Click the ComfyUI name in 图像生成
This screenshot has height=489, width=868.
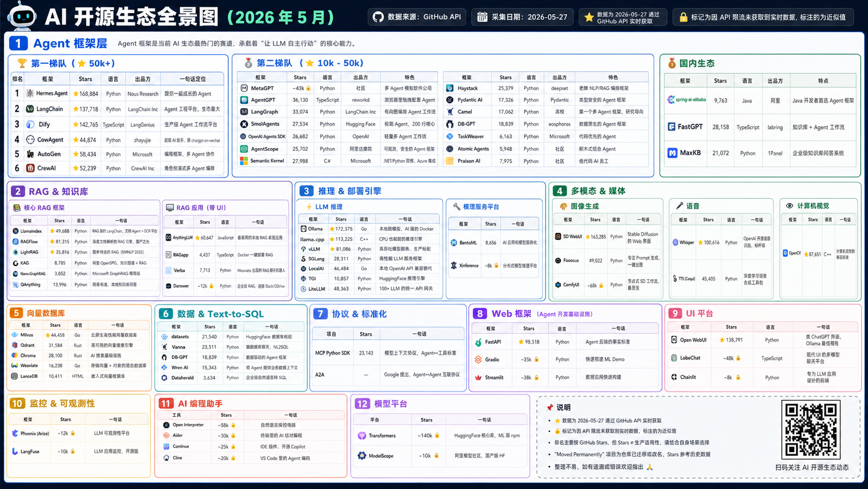coord(572,285)
